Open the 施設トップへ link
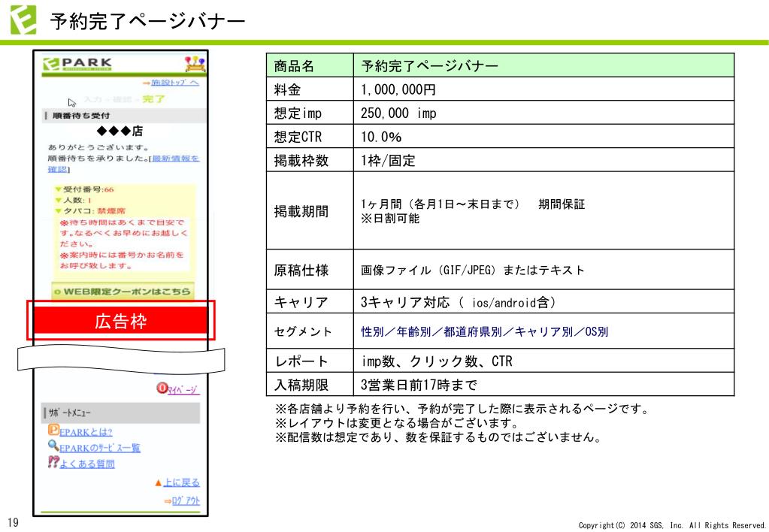The height and width of the screenshot is (532, 769). pos(175,83)
